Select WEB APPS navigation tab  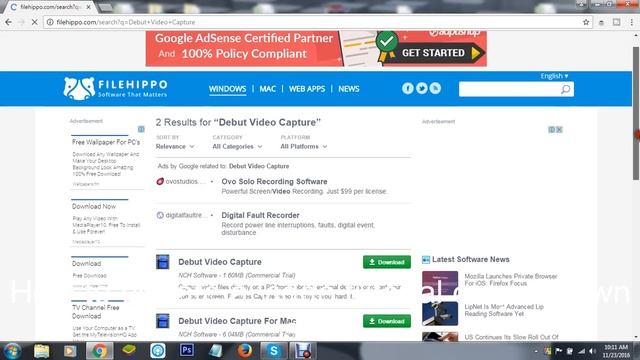(307, 89)
